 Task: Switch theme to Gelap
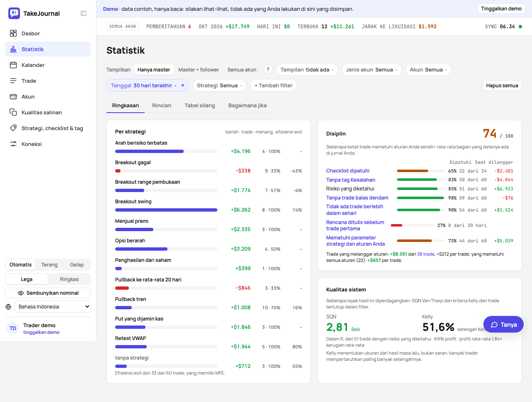coord(77,265)
